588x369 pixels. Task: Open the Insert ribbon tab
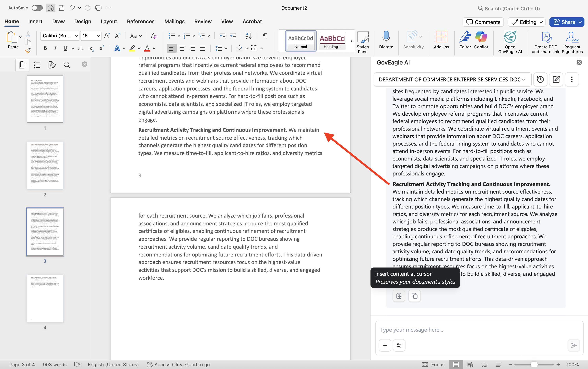pyautogui.click(x=35, y=21)
